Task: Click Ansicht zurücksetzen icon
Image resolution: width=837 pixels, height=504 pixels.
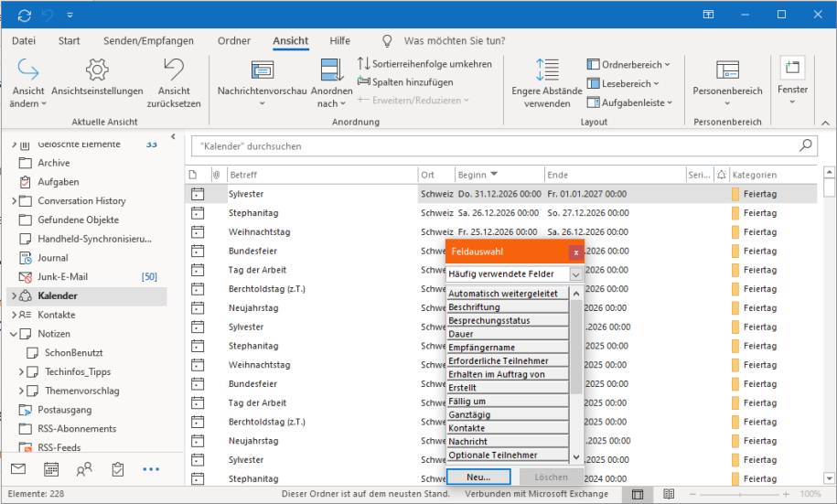Action: tap(174, 70)
